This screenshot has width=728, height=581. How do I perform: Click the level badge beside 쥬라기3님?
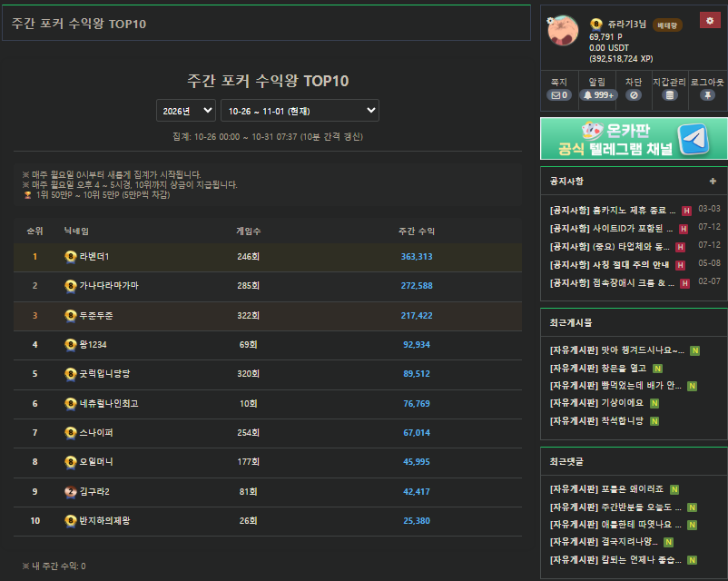coord(596,25)
